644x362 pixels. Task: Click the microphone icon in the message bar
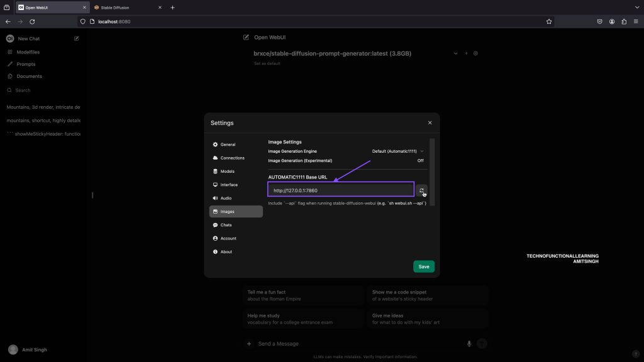pos(469,344)
